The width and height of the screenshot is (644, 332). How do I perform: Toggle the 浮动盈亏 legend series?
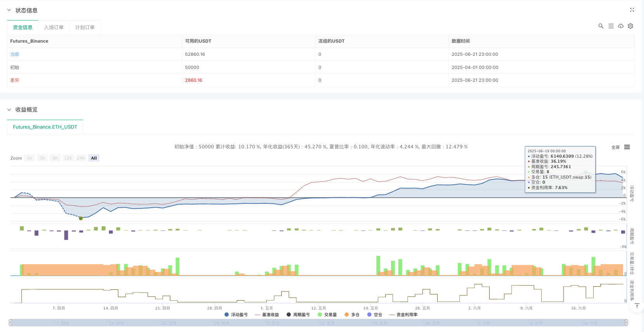pyautogui.click(x=236, y=315)
